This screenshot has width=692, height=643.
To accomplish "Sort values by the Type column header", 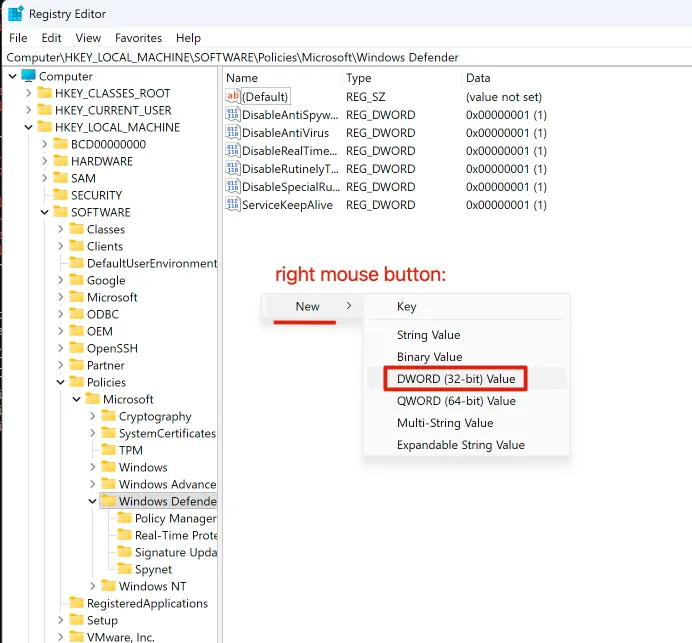I will click(x=358, y=78).
